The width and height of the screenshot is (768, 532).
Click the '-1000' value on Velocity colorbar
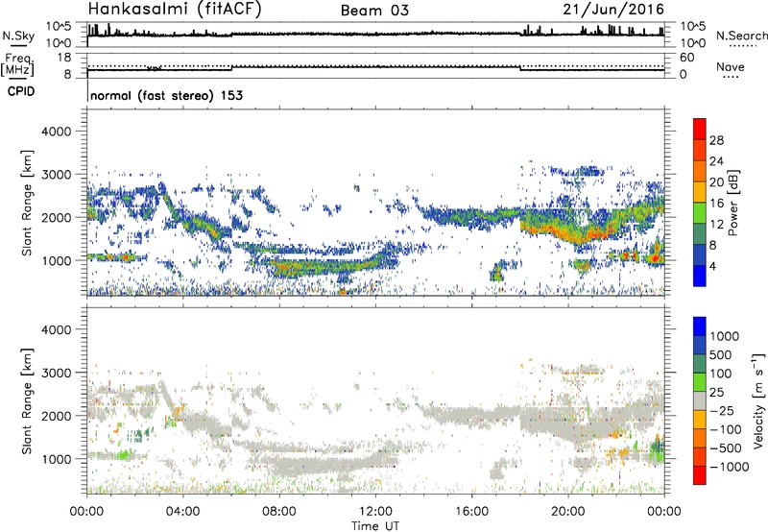click(x=729, y=467)
